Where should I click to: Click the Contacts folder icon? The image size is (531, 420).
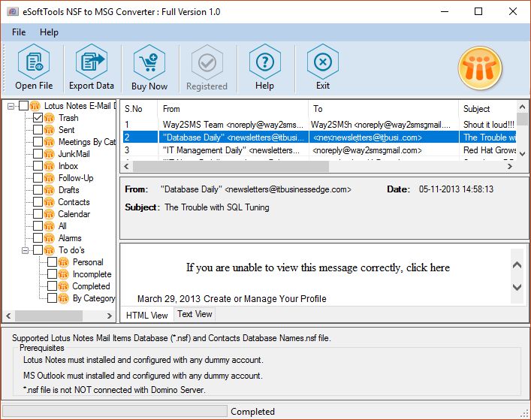click(x=49, y=202)
